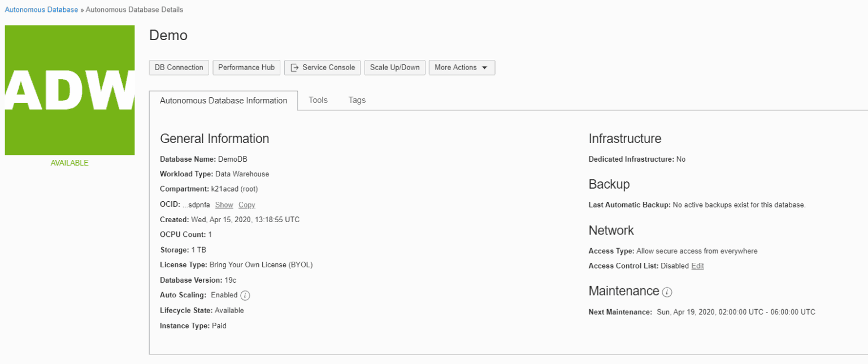Viewport: 868px width, 364px height.
Task: Click the Created timestamp text
Action: 245,219
